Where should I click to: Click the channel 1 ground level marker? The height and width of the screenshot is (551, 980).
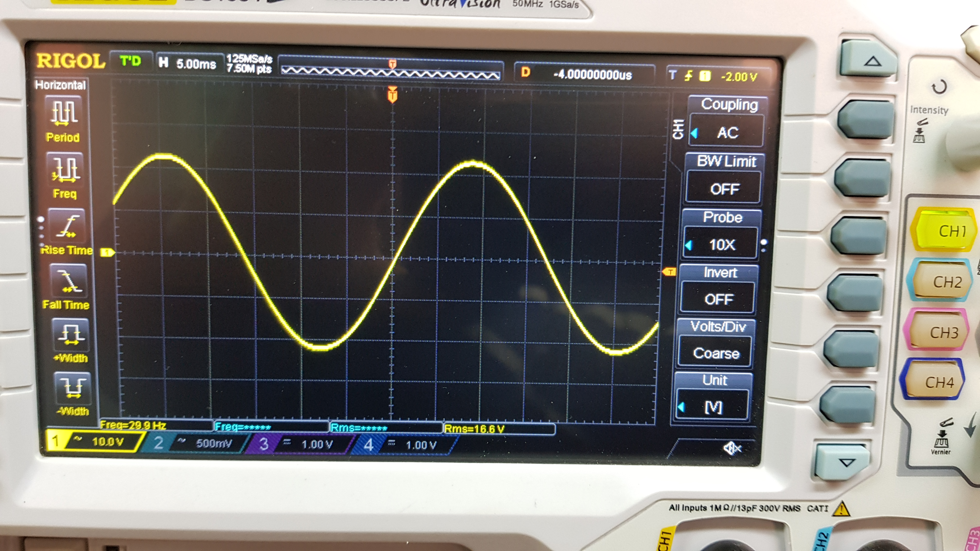[x=107, y=252]
